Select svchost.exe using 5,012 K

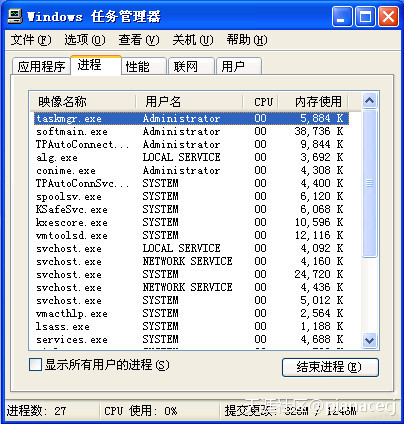click(191, 301)
